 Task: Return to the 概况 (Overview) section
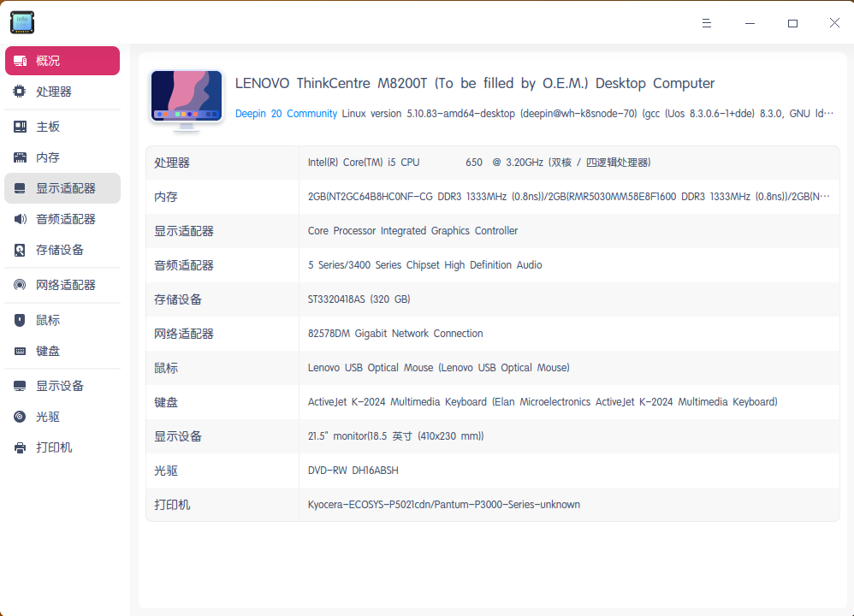tap(62, 61)
